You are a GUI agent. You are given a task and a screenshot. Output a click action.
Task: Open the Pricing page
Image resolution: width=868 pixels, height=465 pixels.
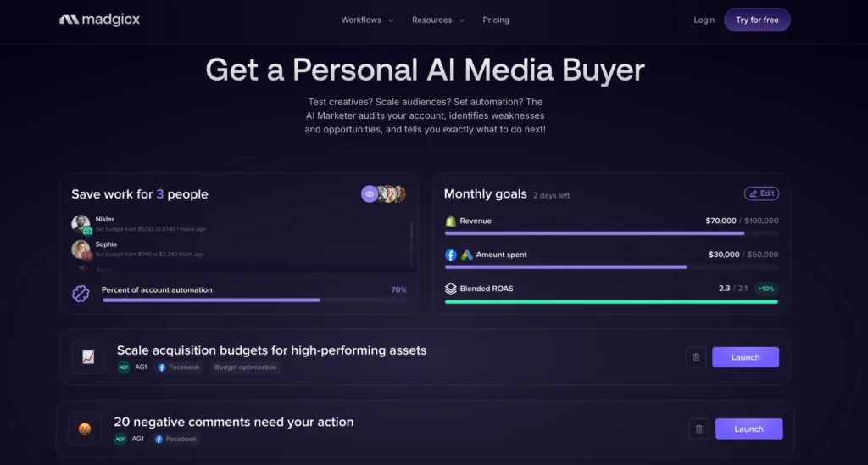(x=496, y=20)
